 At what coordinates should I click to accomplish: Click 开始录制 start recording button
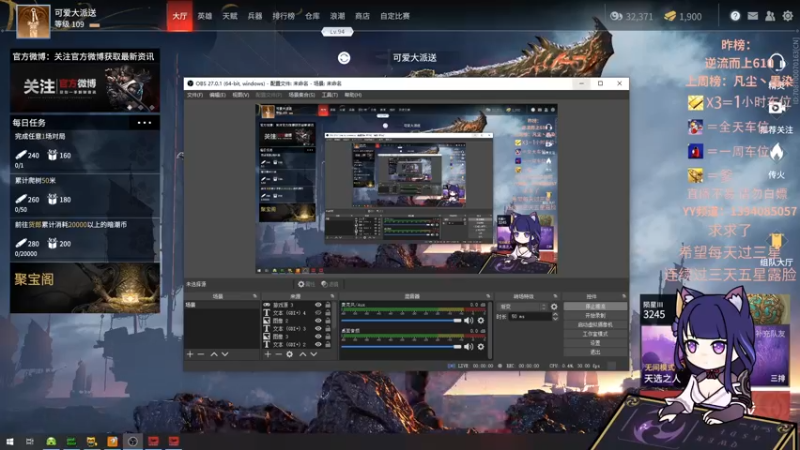[595, 315]
